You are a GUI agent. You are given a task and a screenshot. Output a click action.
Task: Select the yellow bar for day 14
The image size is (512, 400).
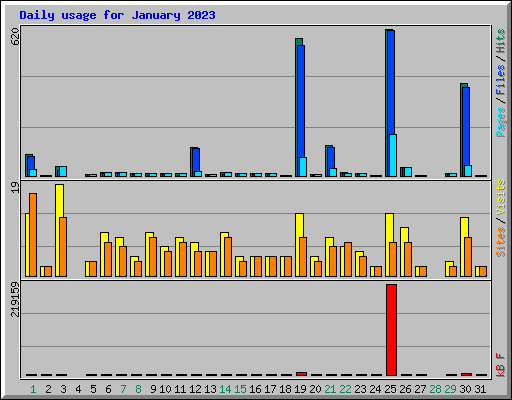[224, 235]
